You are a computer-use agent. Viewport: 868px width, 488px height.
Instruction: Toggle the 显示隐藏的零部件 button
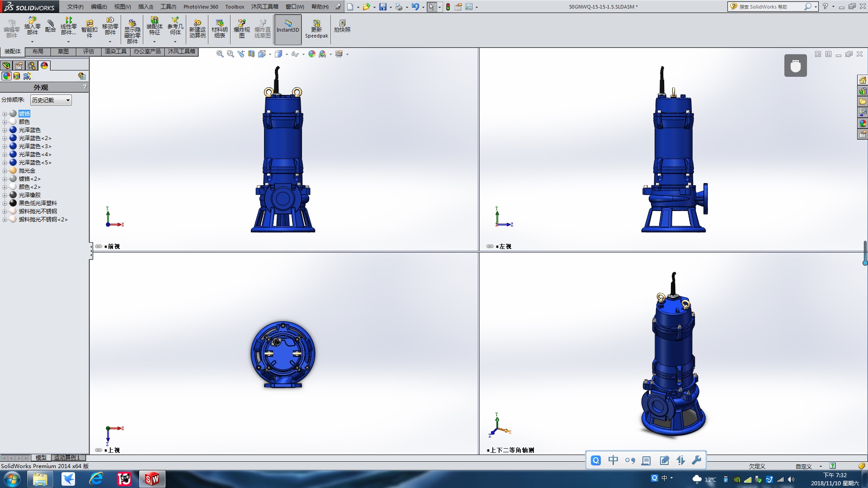132,30
